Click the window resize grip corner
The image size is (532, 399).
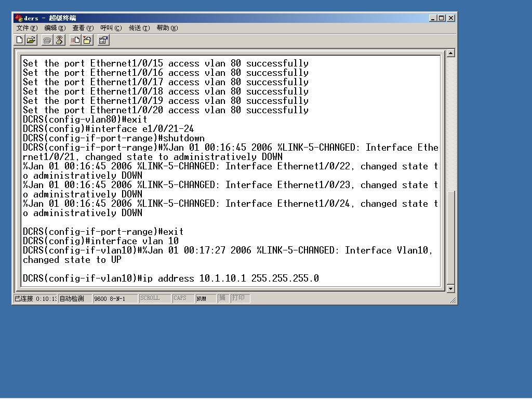[x=453, y=300]
